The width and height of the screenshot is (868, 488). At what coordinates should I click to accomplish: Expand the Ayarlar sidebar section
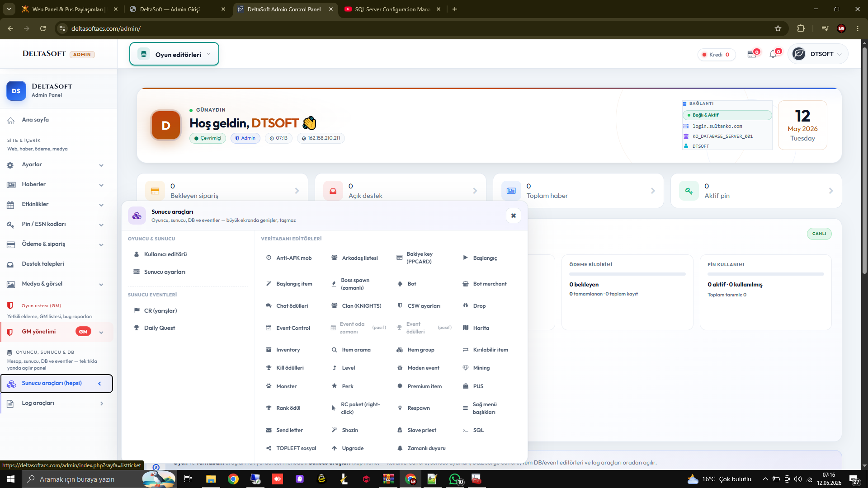tap(56, 165)
